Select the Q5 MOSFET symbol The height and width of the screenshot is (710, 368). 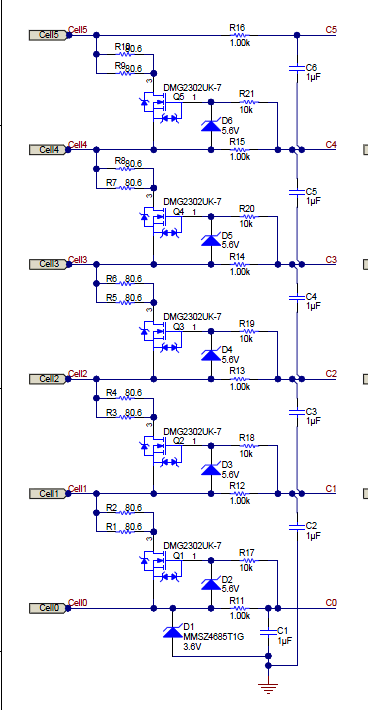click(162, 107)
